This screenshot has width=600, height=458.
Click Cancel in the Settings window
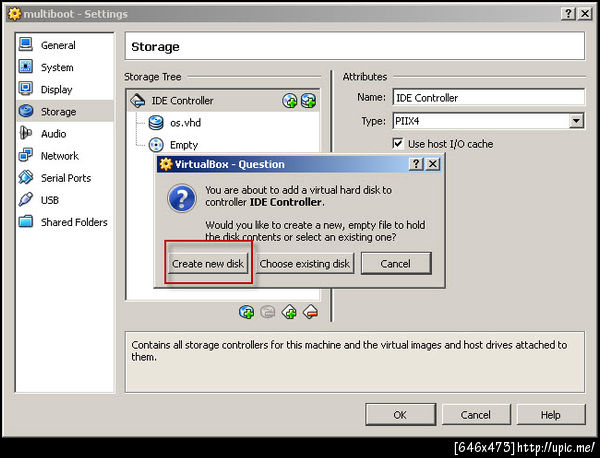(x=476, y=415)
